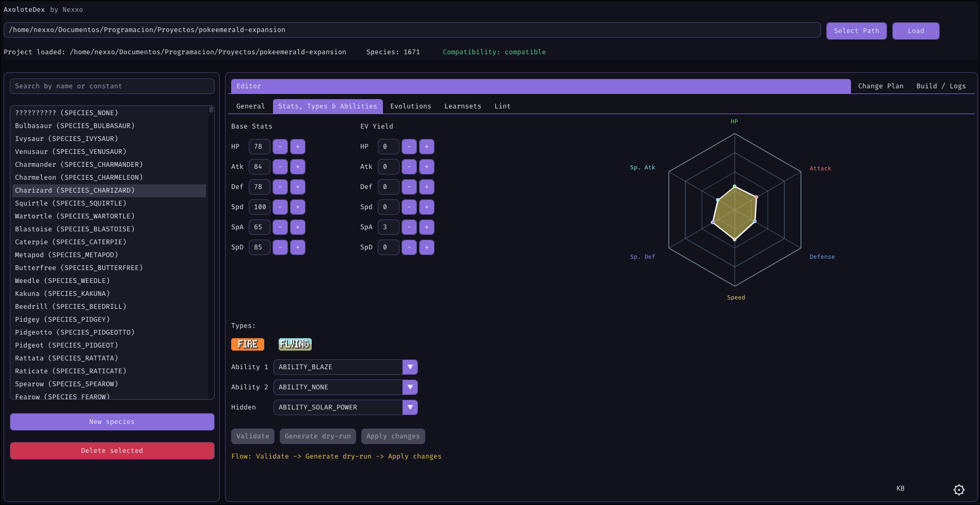The image size is (980, 505).
Task: Decrease Def EV yield with minus button
Action: pyautogui.click(x=409, y=187)
